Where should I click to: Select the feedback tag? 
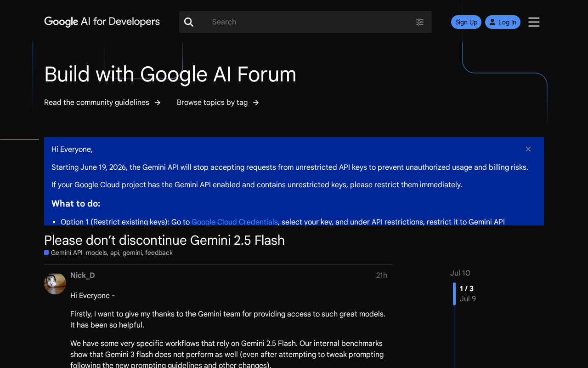coord(159,253)
